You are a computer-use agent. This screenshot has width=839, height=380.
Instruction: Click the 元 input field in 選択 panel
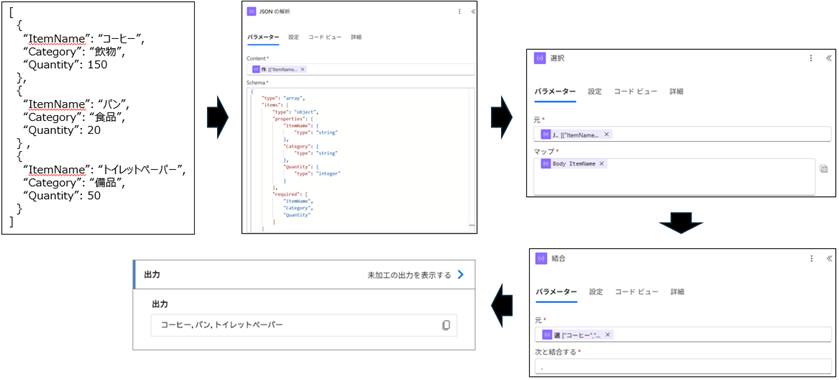[x=683, y=134]
